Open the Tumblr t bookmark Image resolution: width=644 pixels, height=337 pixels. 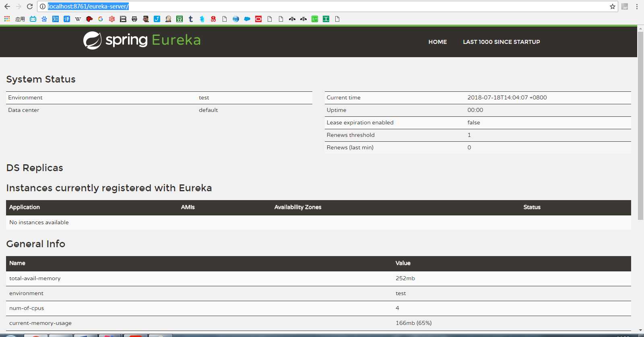click(191, 19)
